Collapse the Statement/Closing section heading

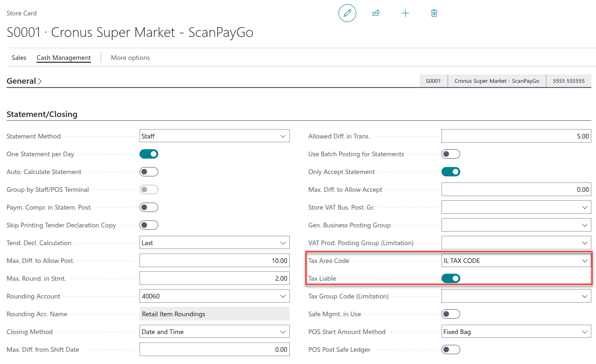pos(42,114)
